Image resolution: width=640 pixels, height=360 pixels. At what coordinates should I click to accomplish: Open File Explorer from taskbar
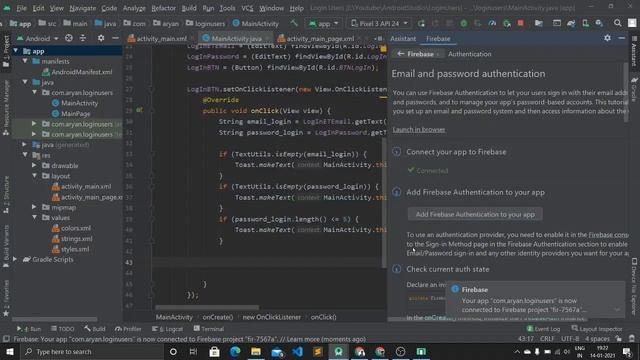[x=256, y=351]
